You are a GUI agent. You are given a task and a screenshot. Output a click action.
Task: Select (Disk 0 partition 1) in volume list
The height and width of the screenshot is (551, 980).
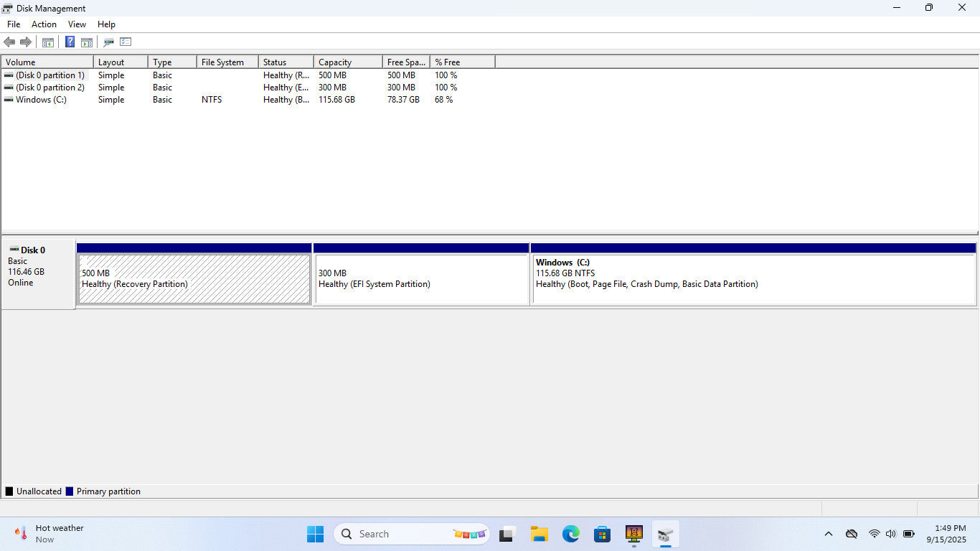[50, 75]
